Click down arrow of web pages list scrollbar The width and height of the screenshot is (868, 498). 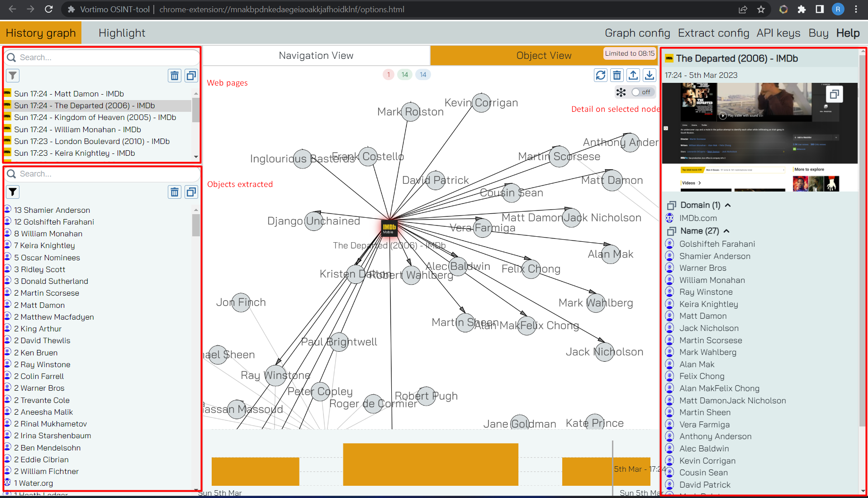click(x=196, y=157)
